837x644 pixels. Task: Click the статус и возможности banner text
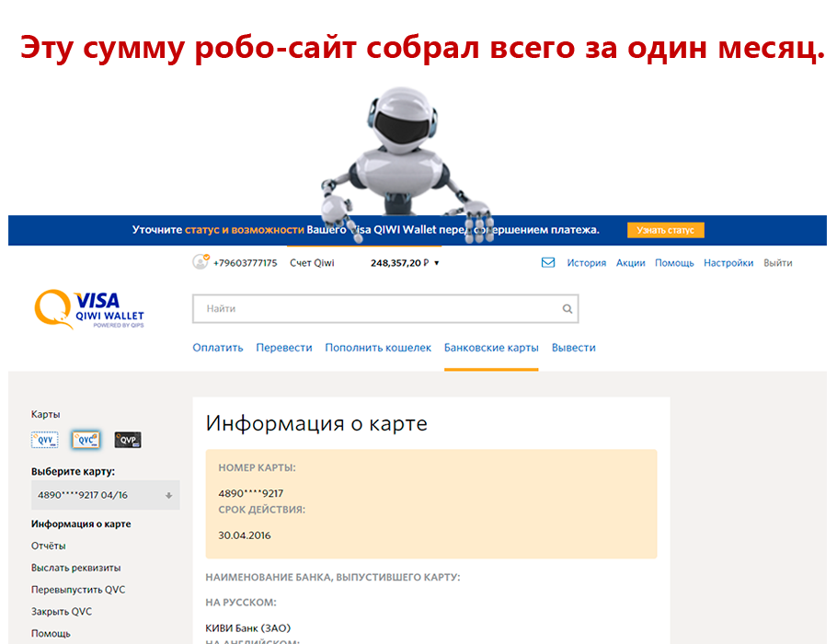pos(245,230)
